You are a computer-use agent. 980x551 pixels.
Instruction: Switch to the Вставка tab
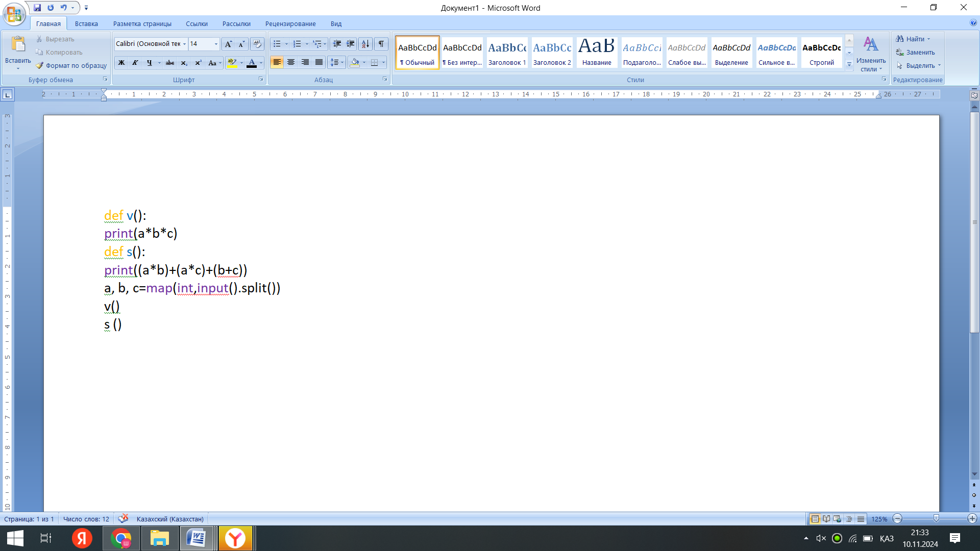click(86, 24)
